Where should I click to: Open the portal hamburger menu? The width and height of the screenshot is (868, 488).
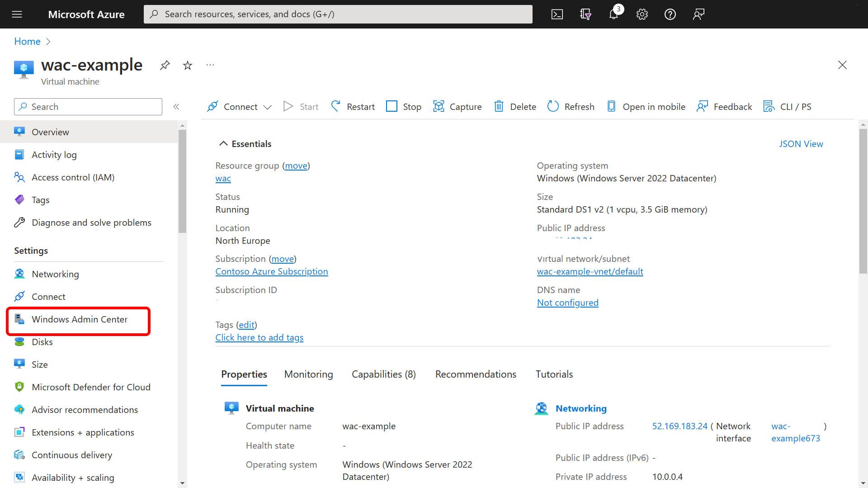pyautogui.click(x=17, y=14)
